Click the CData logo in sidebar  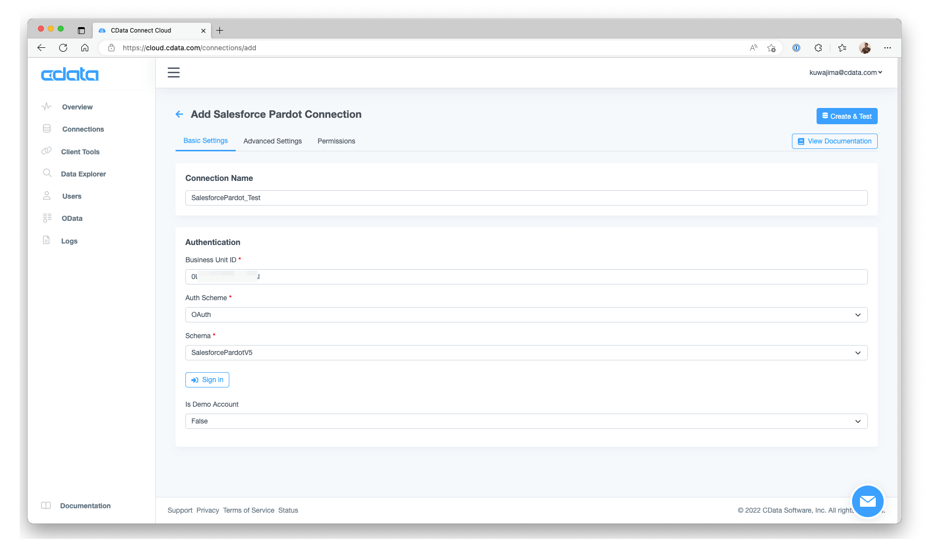click(70, 74)
